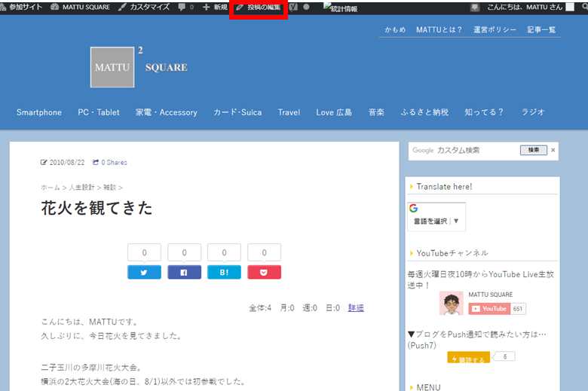Click the 花火を観てきた post title
Viewport: 588px width, 391px height.
coord(96,208)
